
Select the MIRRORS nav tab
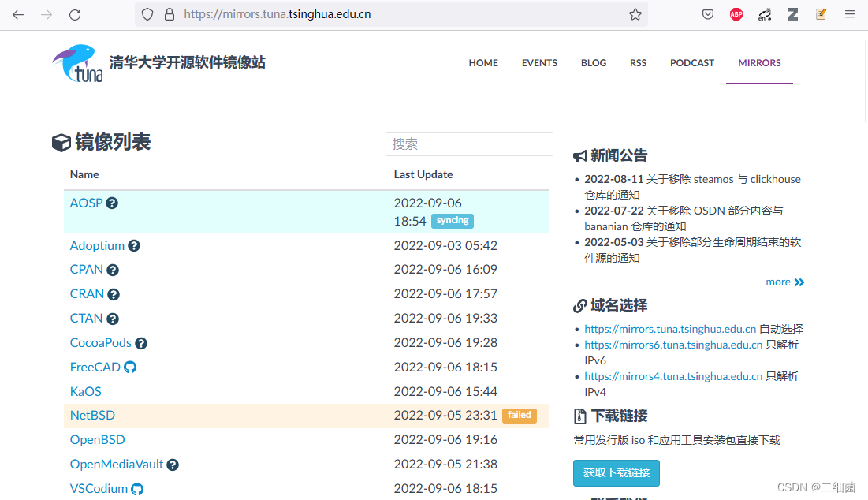pyautogui.click(x=759, y=63)
